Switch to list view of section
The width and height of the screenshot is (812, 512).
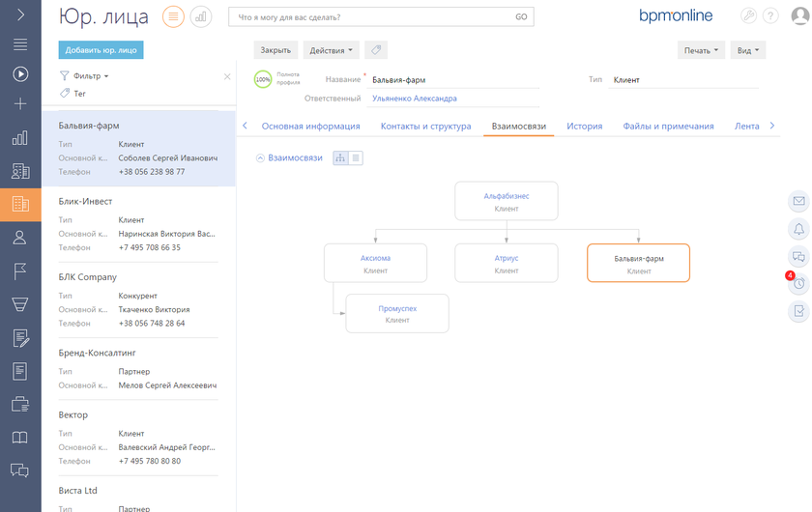click(x=173, y=16)
